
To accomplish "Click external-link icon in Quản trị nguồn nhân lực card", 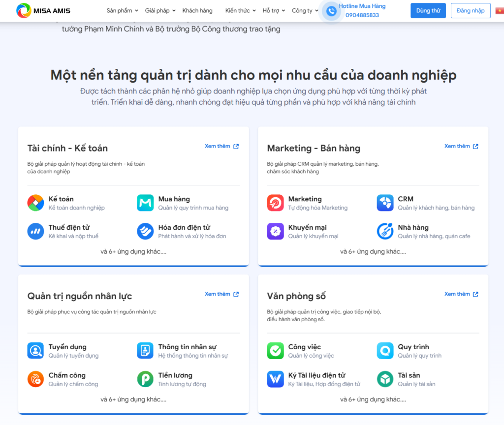I will [x=236, y=294].
